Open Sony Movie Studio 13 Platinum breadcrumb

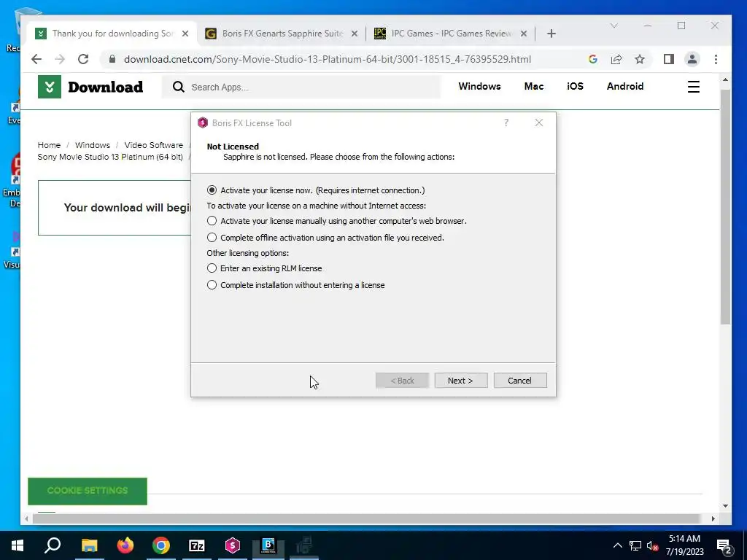(x=110, y=157)
